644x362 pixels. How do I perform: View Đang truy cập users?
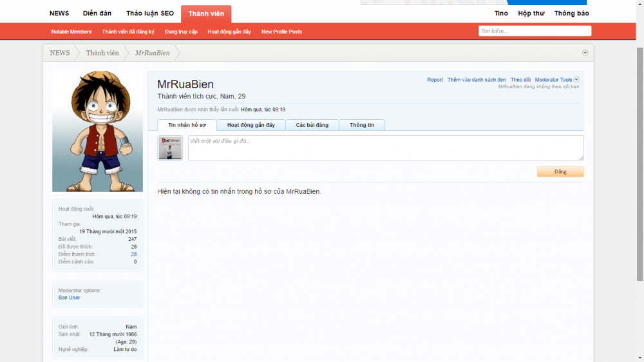pos(181,32)
